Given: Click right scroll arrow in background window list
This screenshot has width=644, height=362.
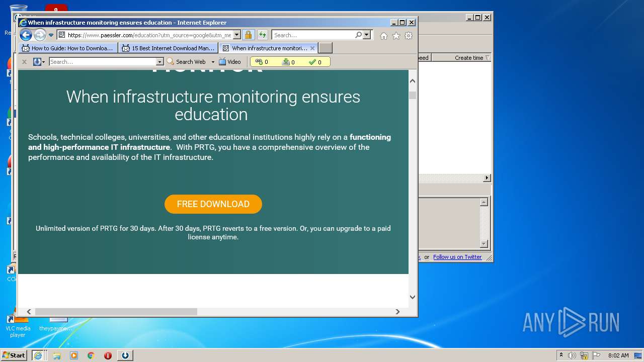Looking at the screenshot, I should click(x=487, y=178).
